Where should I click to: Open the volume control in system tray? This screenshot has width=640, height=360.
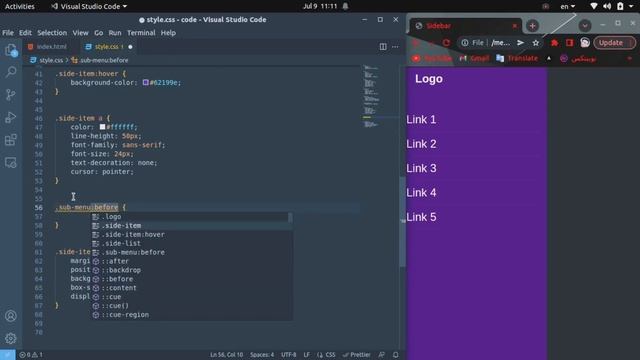pos(607,6)
